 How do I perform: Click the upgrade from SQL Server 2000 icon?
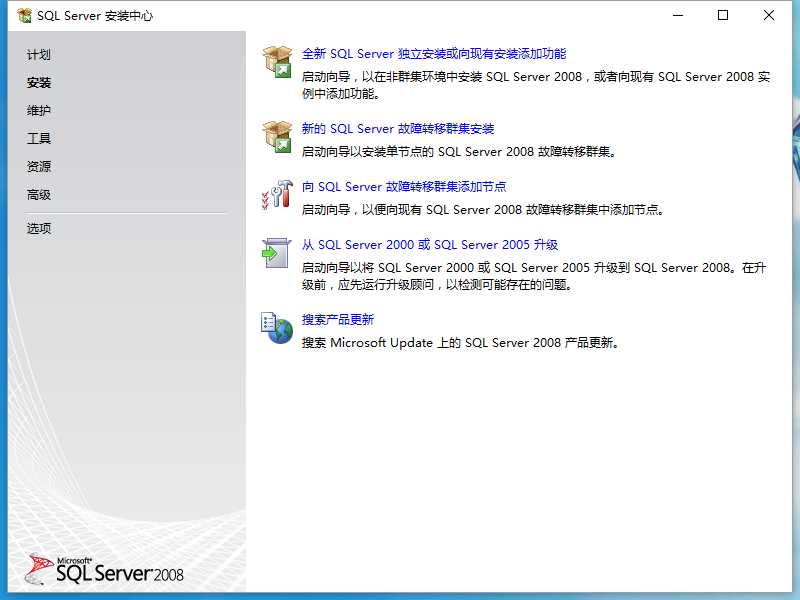[x=276, y=253]
